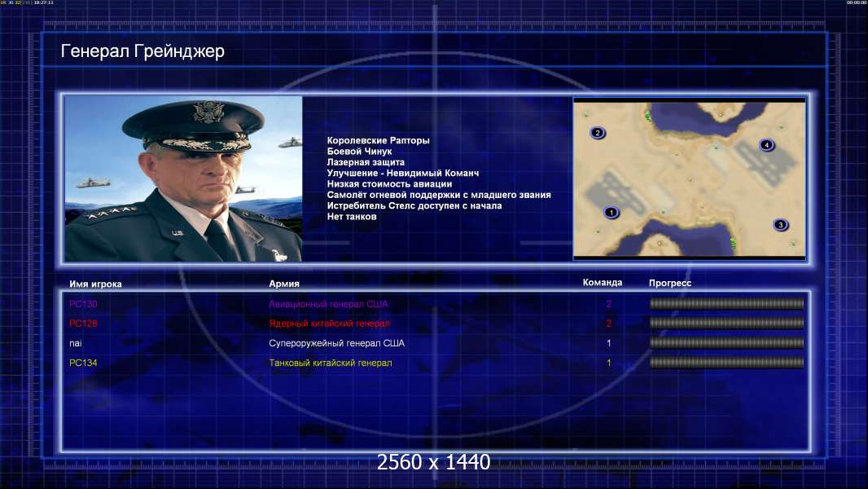This screenshot has width=868, height=489.
Task: Click the desert map preview
Action: pyautogui.click(x=689, y=178)
